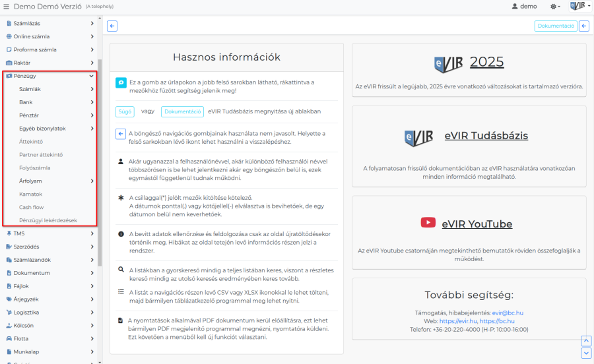Click the Flotta car icon
Screen dimensions: 594x364
(x=9, y=339)
